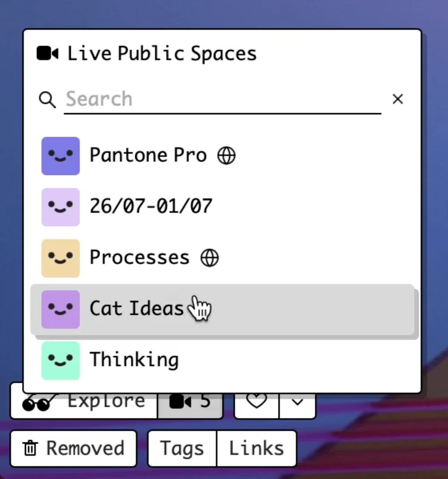Select the Pantone Pro space
Screen dimensions: 448x479
point(148,155)
